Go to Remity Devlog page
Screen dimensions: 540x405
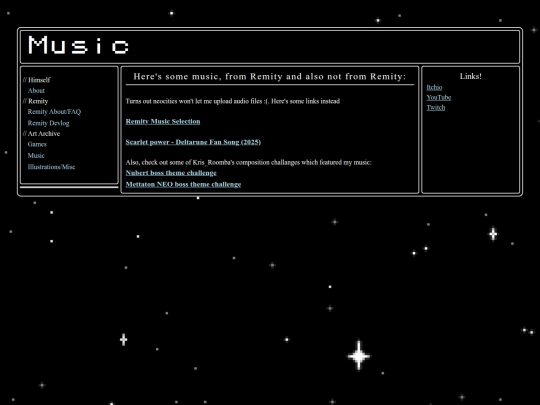coord(48,123)
